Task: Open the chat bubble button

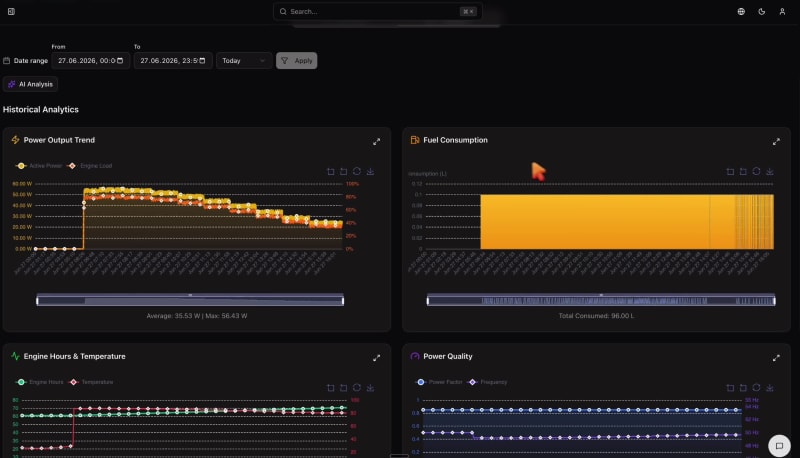Action: (x=779, y=445)
